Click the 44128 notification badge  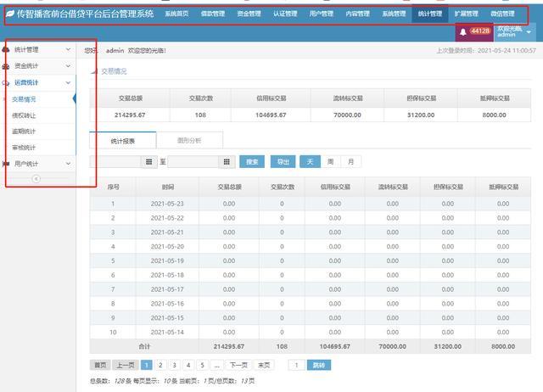(480, 31)
